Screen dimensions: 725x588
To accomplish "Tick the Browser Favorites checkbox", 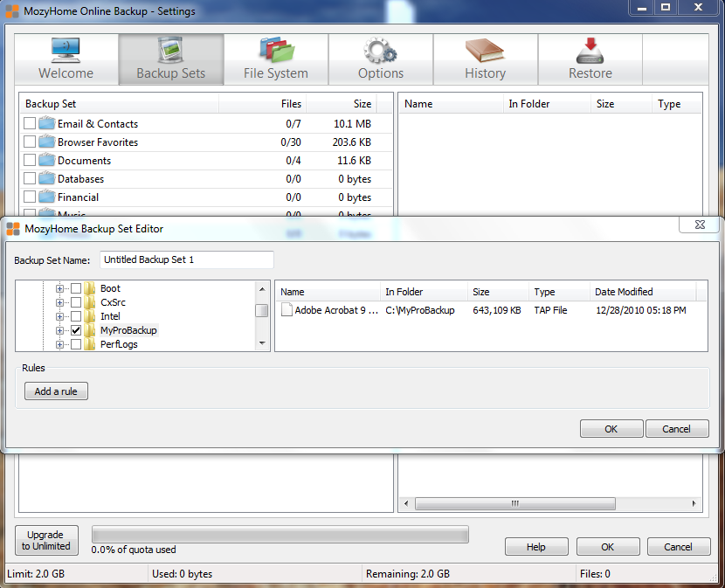I will coord(30,142).
